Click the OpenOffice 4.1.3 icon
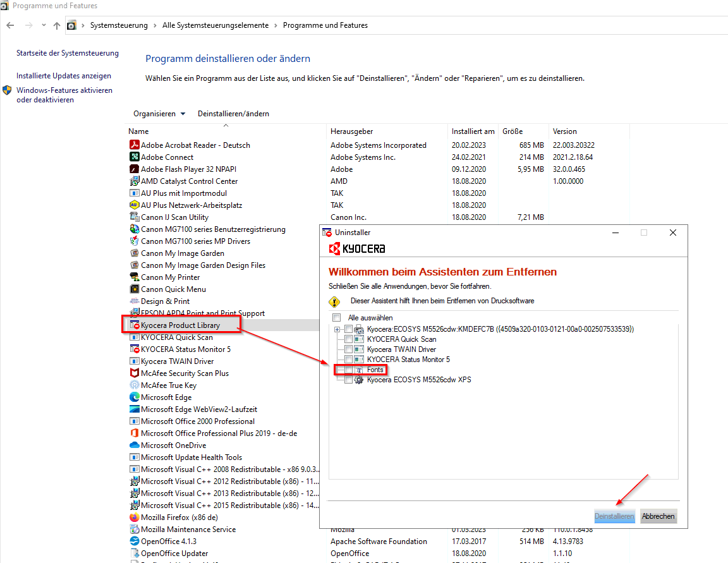Screen dimensions: 728x563 click(134, 541)
